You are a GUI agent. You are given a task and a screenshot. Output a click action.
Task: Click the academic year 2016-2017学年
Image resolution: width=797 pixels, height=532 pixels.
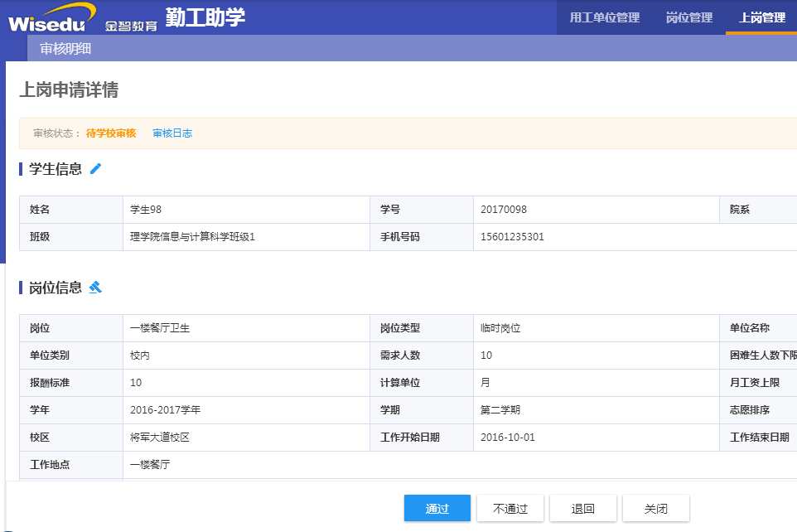point(165,410)
